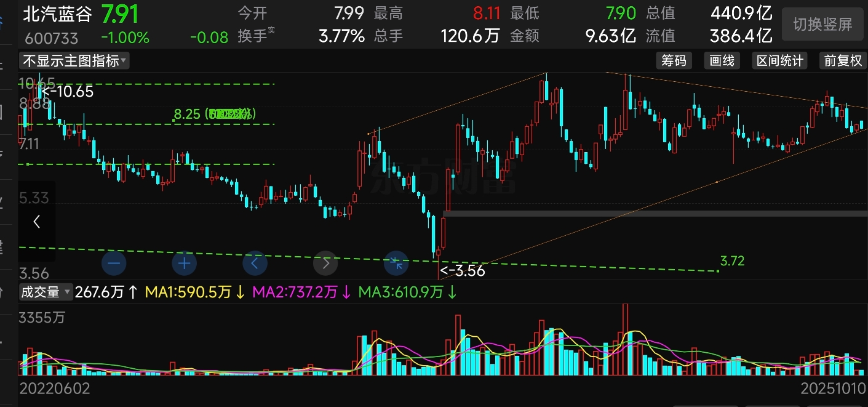Click 换手 value 3.77%
Screen dimensions: 868x407
pyautogui.click(x=341, y=36)
